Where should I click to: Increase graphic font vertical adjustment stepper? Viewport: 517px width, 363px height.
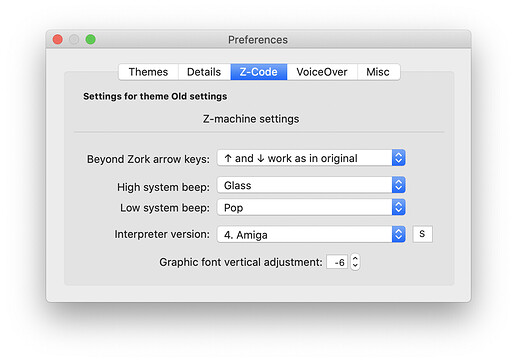[355, 258]
